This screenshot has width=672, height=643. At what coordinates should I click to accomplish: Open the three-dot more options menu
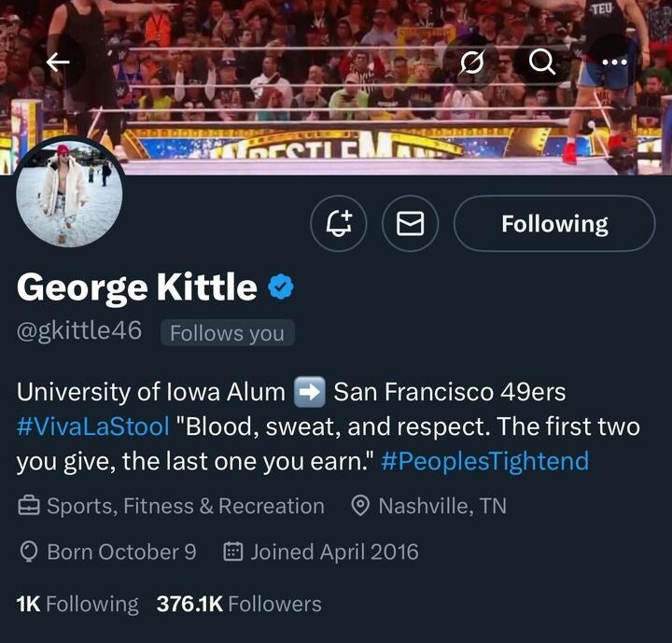click(x=613, y=62)
